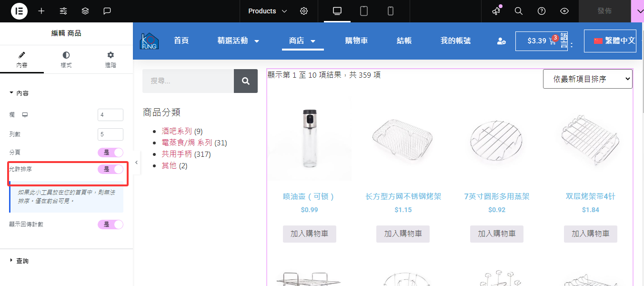The width and height of the screenshot is (644, 286).
Task: Switch to the 內容 tab
Action: click(22, 60)
